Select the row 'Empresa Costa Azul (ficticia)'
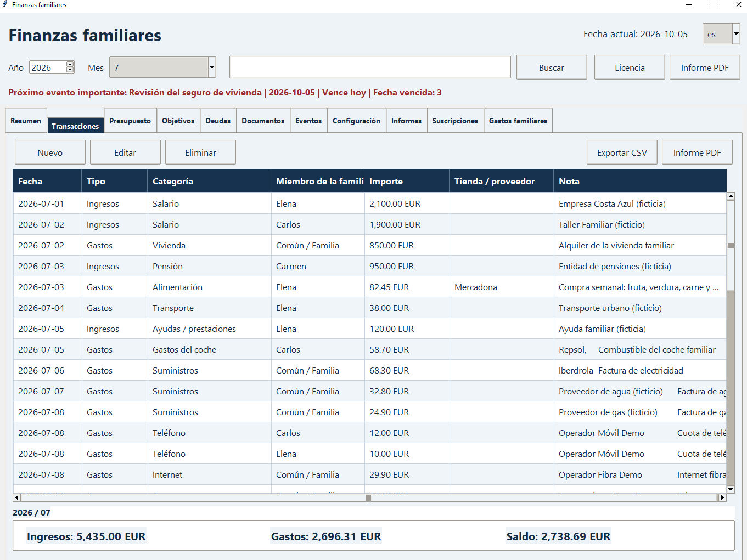This screenshot has height=560, width=747. [369, 203]
